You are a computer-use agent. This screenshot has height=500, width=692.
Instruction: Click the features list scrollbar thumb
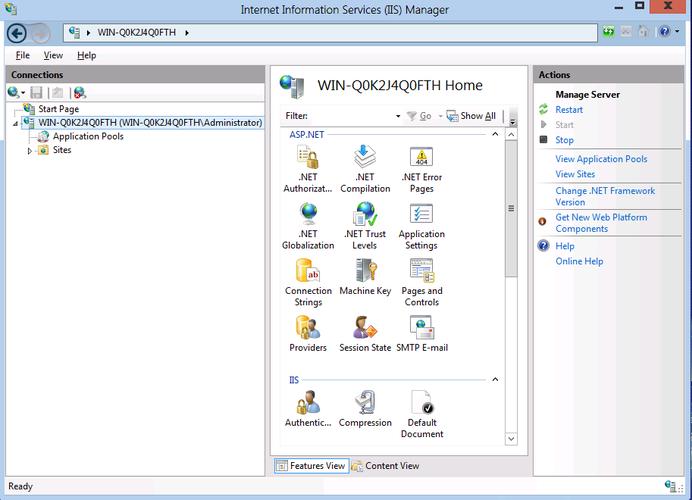coord(511,208)
